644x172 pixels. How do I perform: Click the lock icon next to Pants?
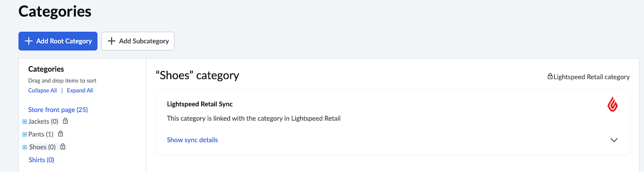(60, 133)
